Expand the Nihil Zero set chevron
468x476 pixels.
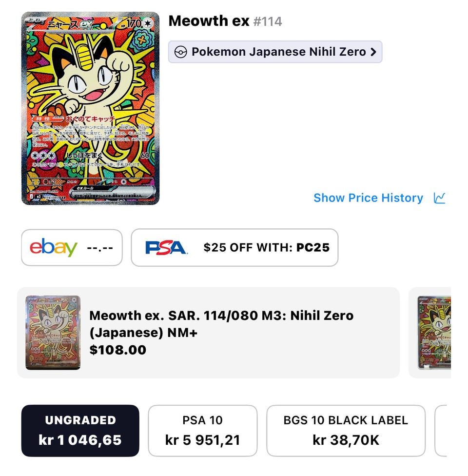[x=373, y=52]
